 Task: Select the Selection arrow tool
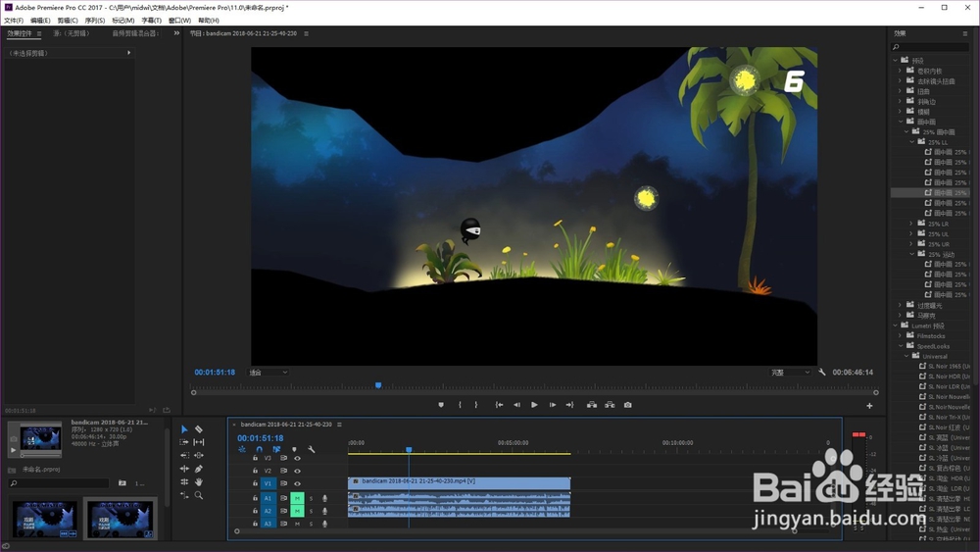point(184,429)
